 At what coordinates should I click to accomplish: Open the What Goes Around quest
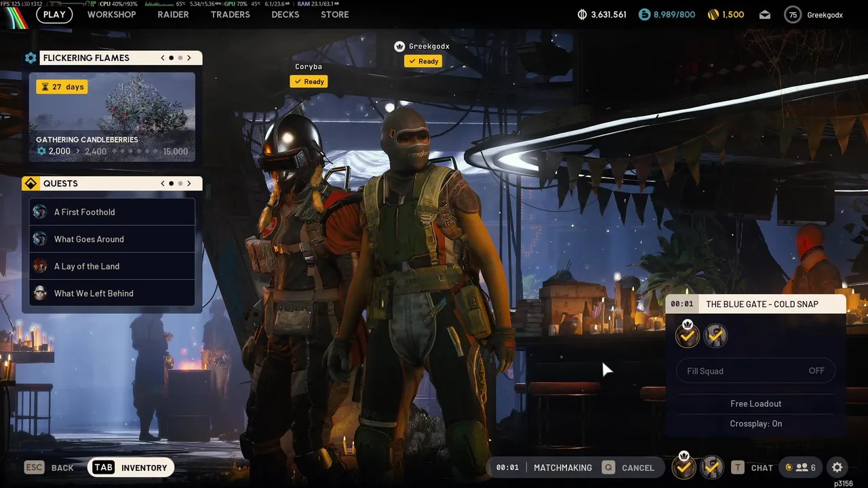point(112,239)
